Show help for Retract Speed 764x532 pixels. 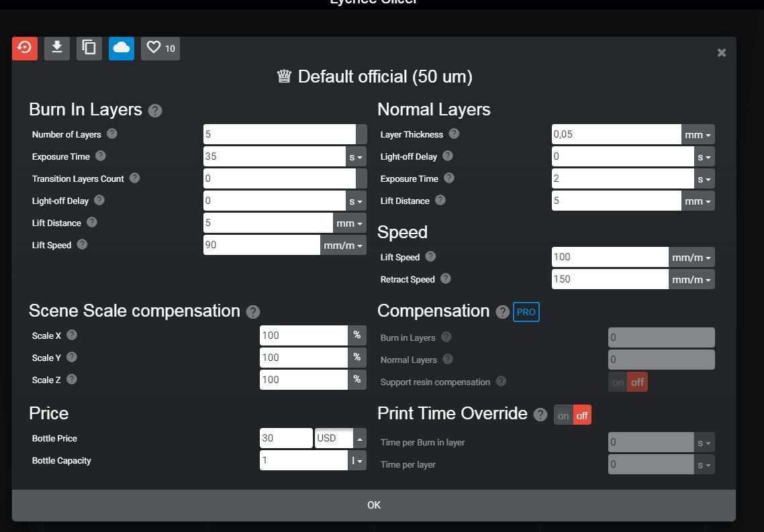click(445, 278)
